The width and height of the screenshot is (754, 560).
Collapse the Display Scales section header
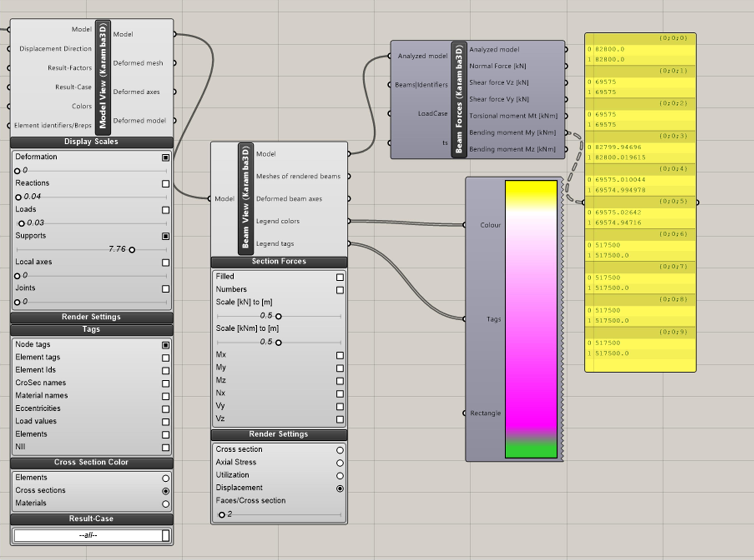(x=91, y=142)
